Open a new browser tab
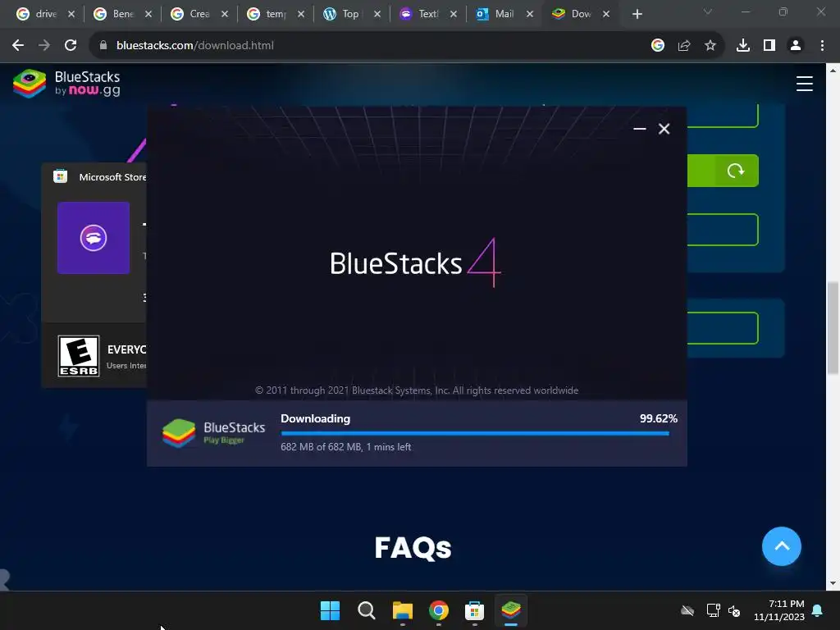 tap(637, 15)
